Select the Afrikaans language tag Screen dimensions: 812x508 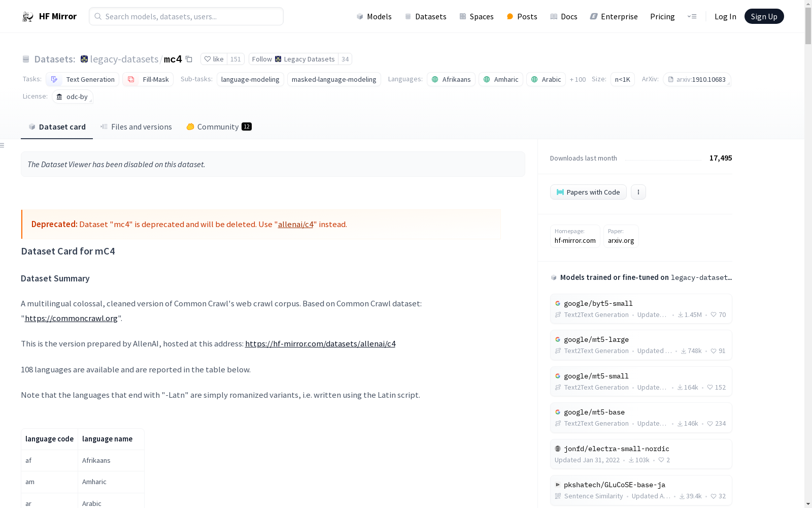pyautogui.click(x=451, y=79)
